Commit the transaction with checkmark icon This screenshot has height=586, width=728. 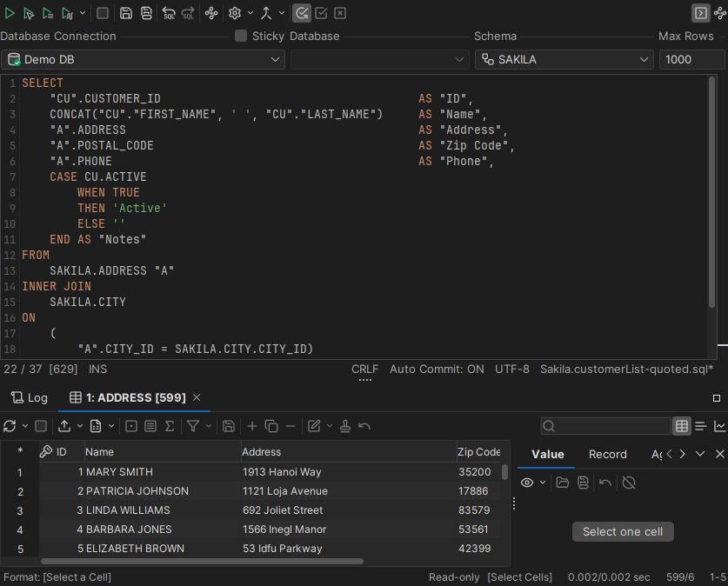[321, 13]
